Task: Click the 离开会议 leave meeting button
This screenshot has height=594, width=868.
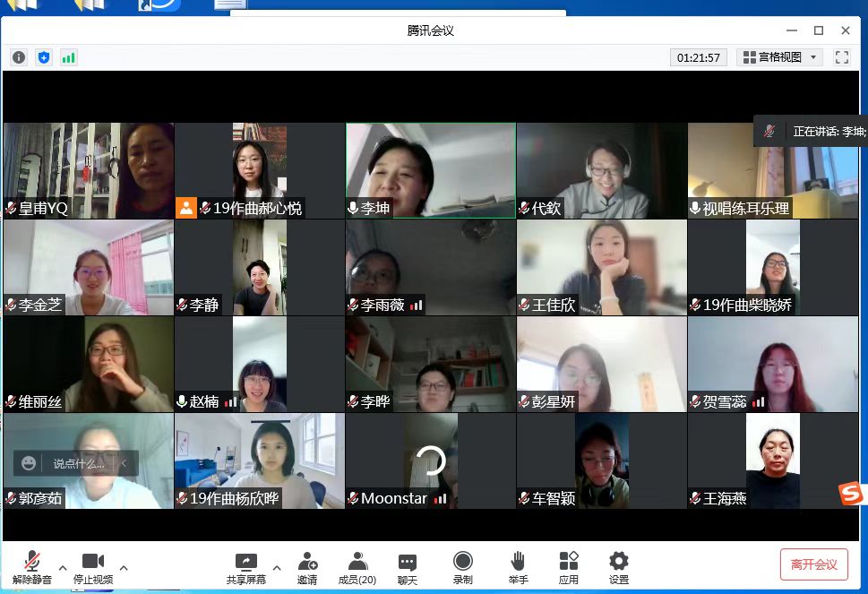Action: click(813, 564)
